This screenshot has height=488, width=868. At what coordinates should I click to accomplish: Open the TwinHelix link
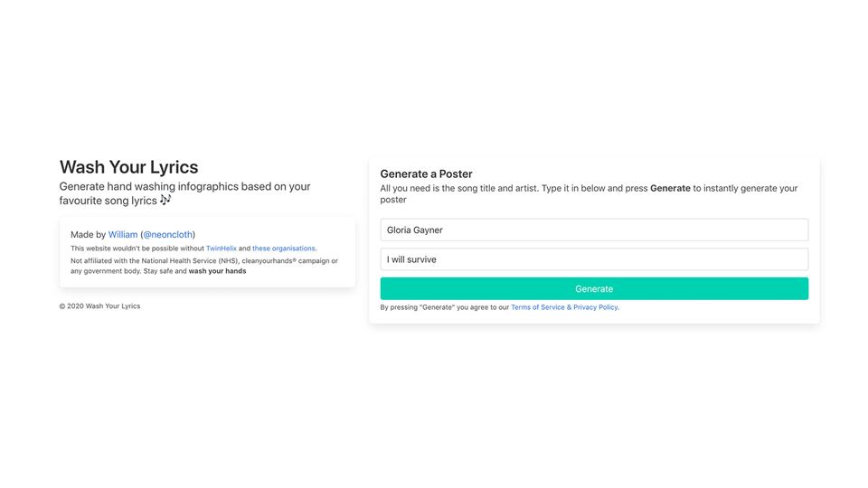[x=222, y=249]
